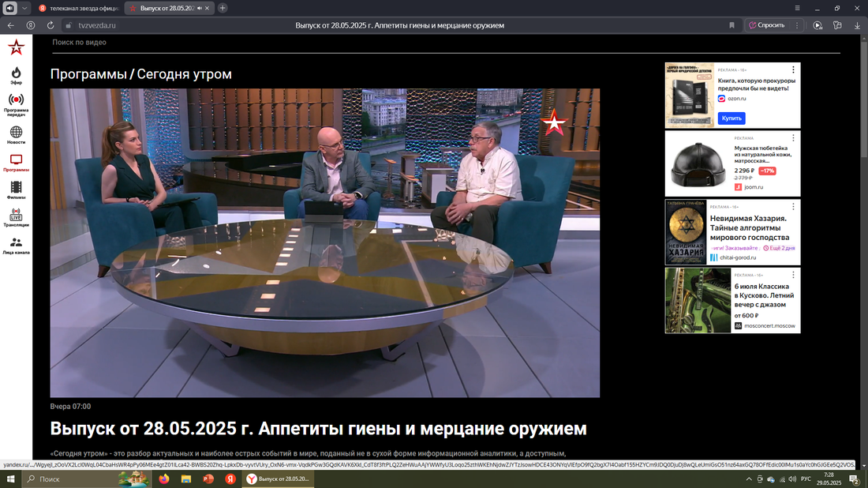Click the Купить button in ozon ad
Screen dimensions: 868x488
pos(731,118)
